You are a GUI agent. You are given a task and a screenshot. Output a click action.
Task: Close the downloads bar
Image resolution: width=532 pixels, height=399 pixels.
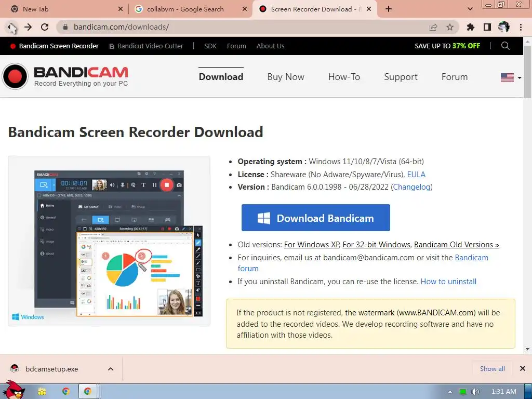(523, 368)
